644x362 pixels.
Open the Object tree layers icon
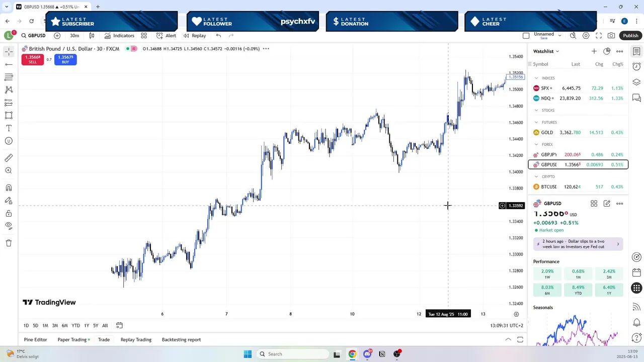(636, 82)
